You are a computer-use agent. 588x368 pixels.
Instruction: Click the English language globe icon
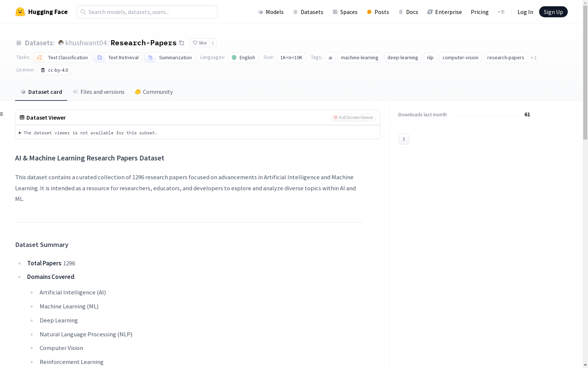click(234, 57)
